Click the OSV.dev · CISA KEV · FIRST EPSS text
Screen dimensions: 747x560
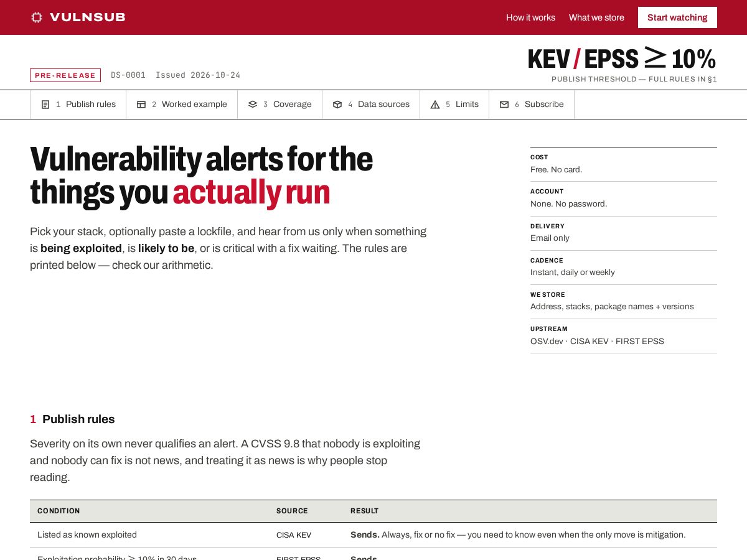pos(597,341)
